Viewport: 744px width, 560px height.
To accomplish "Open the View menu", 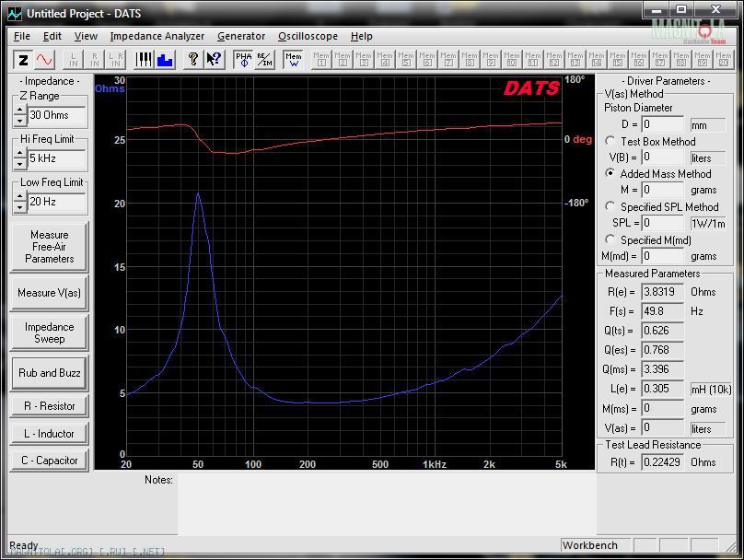I will pyautogui.click(x=86, y=36).
